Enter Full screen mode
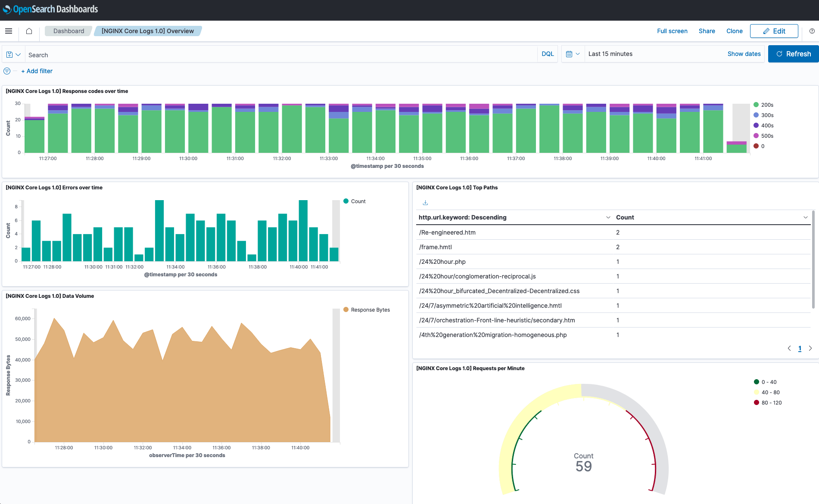This screenshot has height=504, width=819. click(672, 31)
